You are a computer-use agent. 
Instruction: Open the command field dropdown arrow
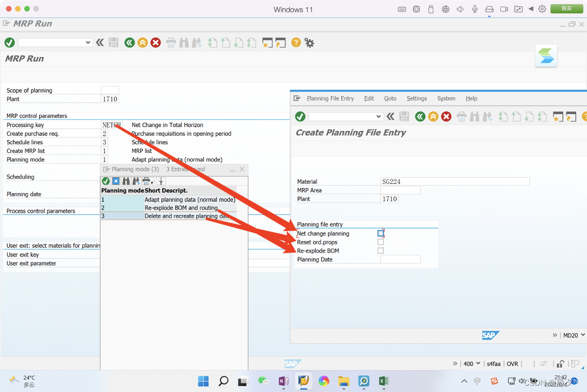[89, 43]
